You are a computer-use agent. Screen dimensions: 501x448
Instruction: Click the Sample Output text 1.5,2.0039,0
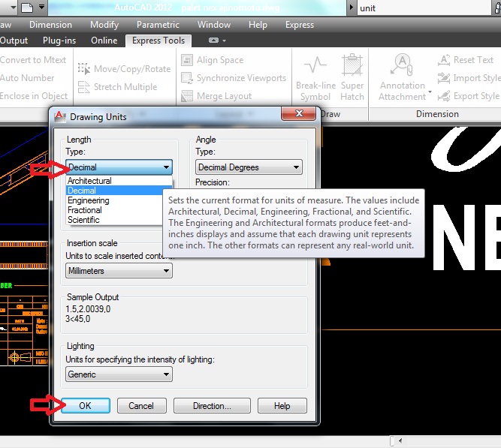tap(88, 309)
